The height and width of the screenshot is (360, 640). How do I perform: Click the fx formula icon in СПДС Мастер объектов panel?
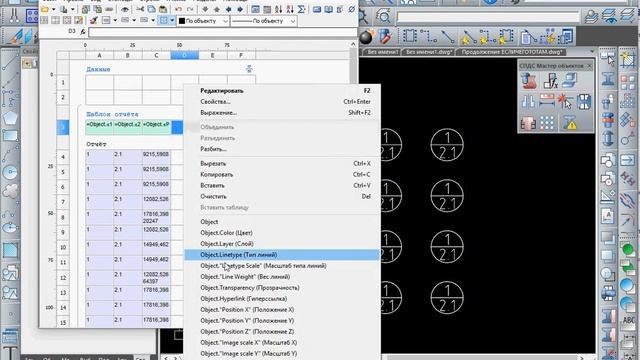[x=551, y=81]
